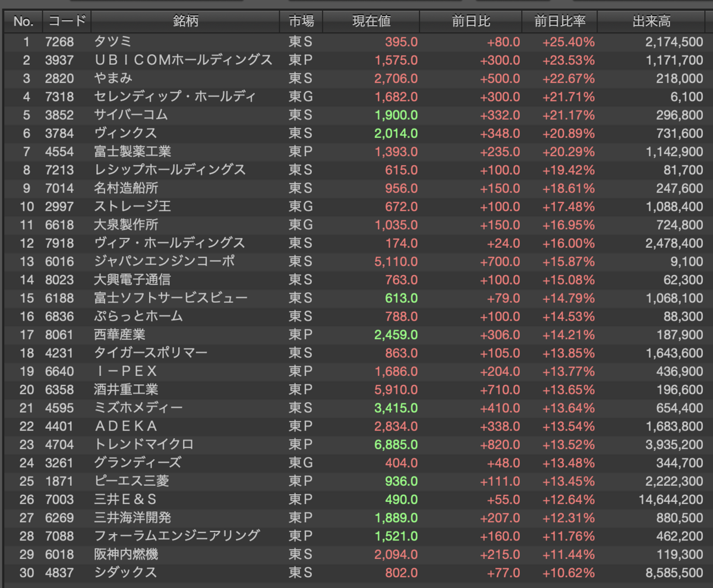Select the ストレージ王 row

point(356,207)
